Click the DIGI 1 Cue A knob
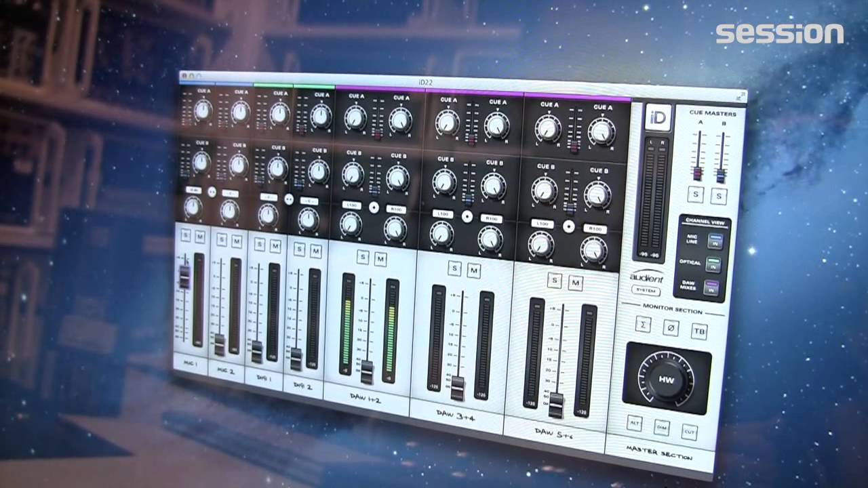Image resolution: width=868 pixels, height=488 pixels. tap(279, 113)
